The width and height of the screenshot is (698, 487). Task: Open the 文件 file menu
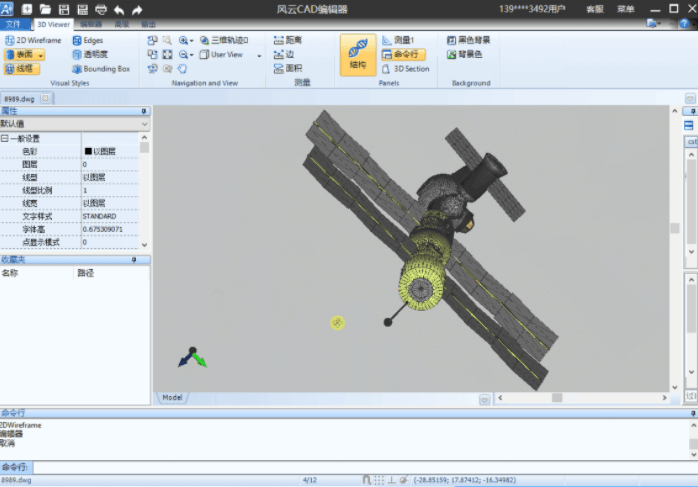point(13,23)
